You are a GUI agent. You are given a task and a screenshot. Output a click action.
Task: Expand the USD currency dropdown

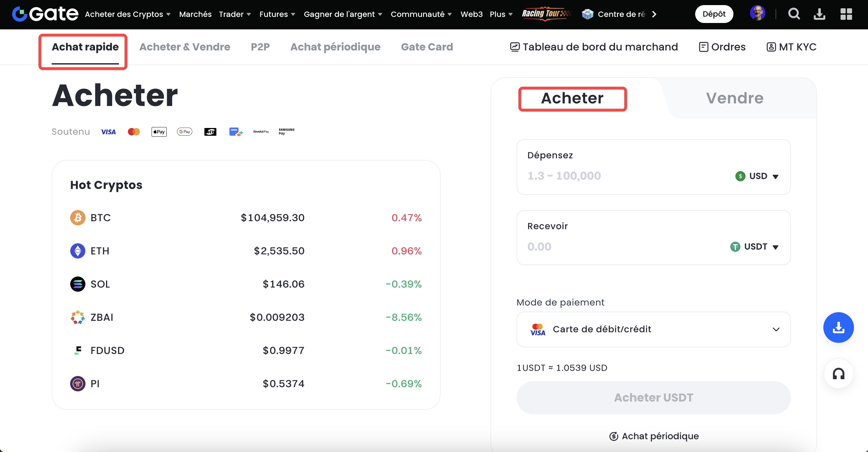pos(757,176)
